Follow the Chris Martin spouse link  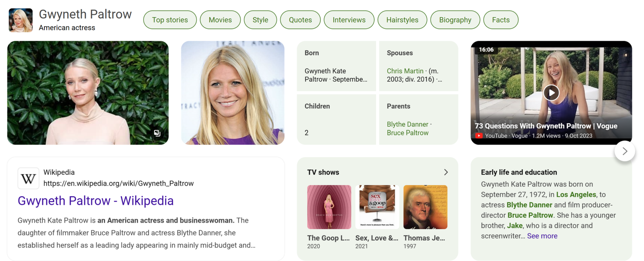(x=405, y=71)
